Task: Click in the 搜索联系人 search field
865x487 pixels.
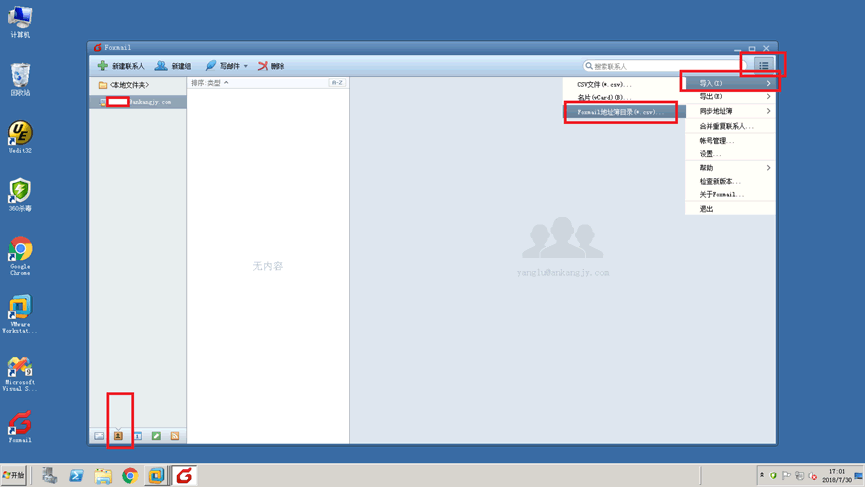Action: [660, 66]
